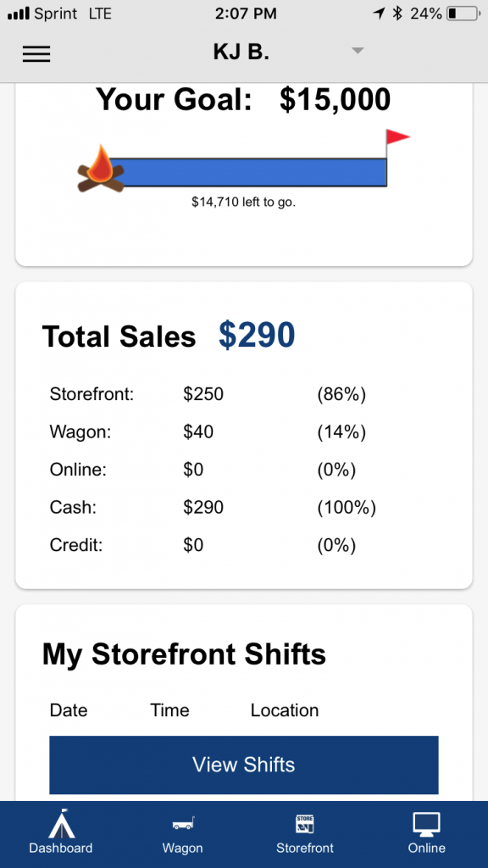Tap the battery indicator in status bar

[463, 14]
